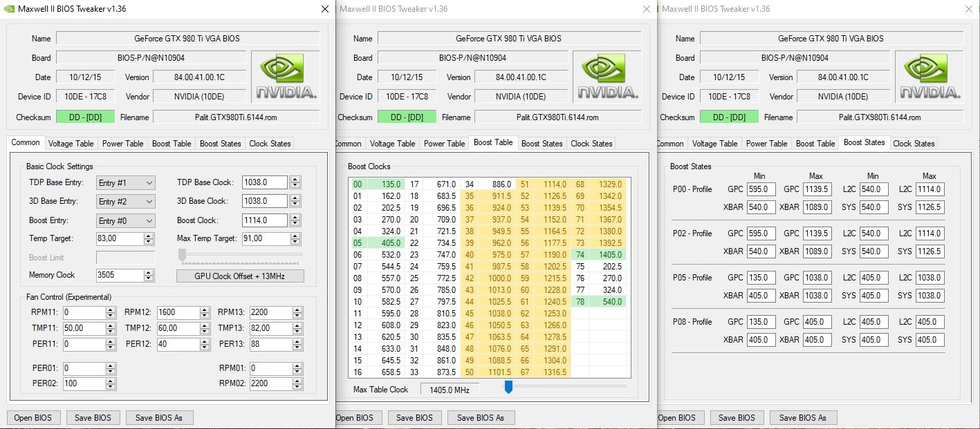Image resolution: width=980 pixels, height=429 pixels.
Task: Open the Boost Entry dropdown
Action: [126, 220]
